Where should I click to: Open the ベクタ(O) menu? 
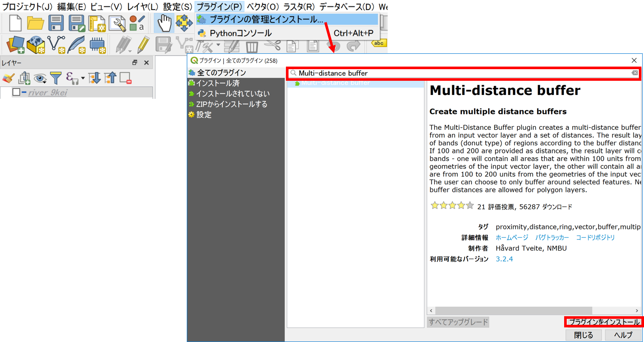click(263, 7)
